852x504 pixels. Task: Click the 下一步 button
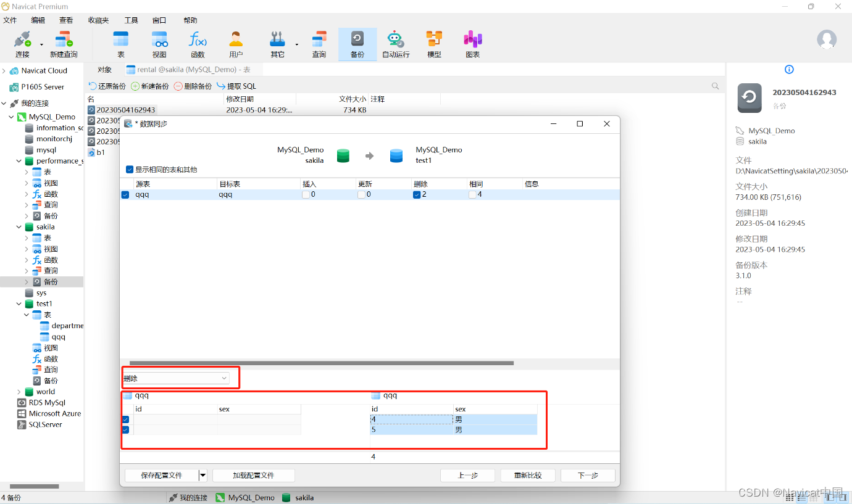588,476
